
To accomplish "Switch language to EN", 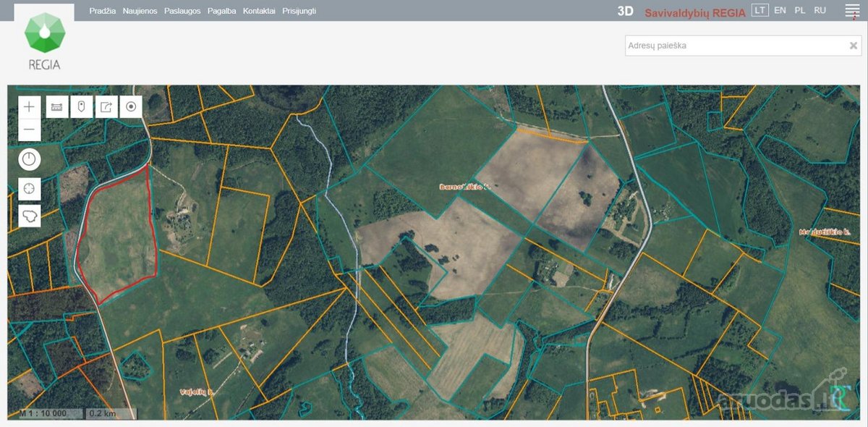I will click(x=780, y=10).
